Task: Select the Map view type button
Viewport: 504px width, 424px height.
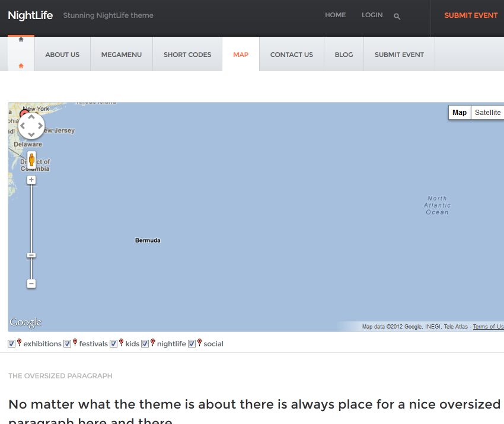Action: [460, 113]
